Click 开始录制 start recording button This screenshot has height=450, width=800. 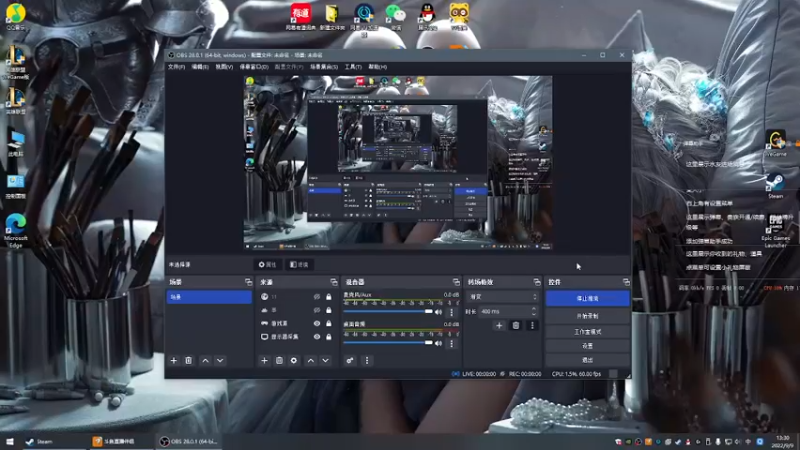587,316
